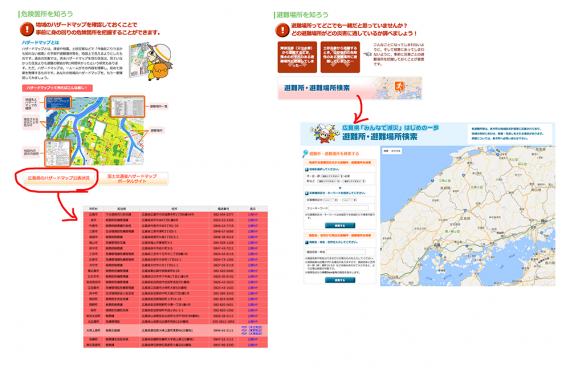Screen dimensions: 570x375
Task: Click the red exclamation icon beside 避難場所 heading
Action: pos(282,30)
